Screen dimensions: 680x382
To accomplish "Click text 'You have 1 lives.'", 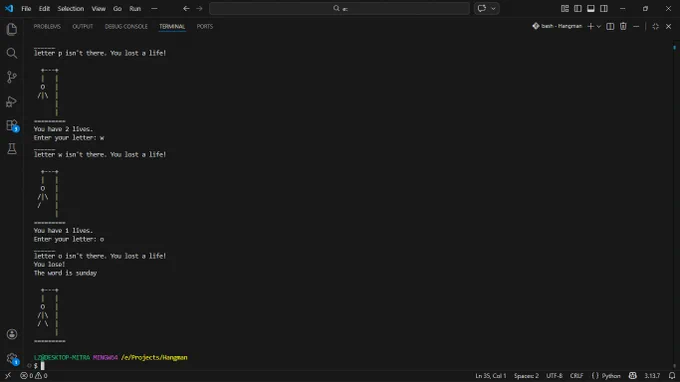I will pyautogui.click(x=63, y=230).
